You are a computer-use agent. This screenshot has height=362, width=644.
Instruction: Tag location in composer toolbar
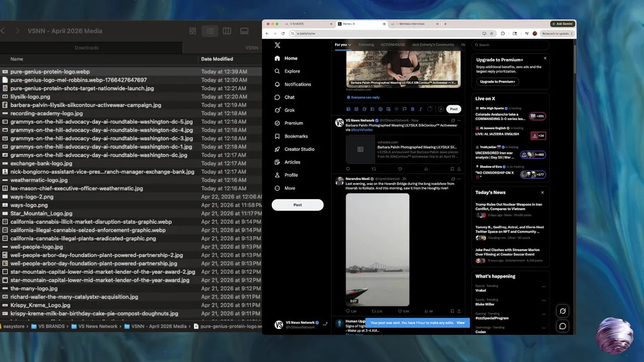coord(396,109)
